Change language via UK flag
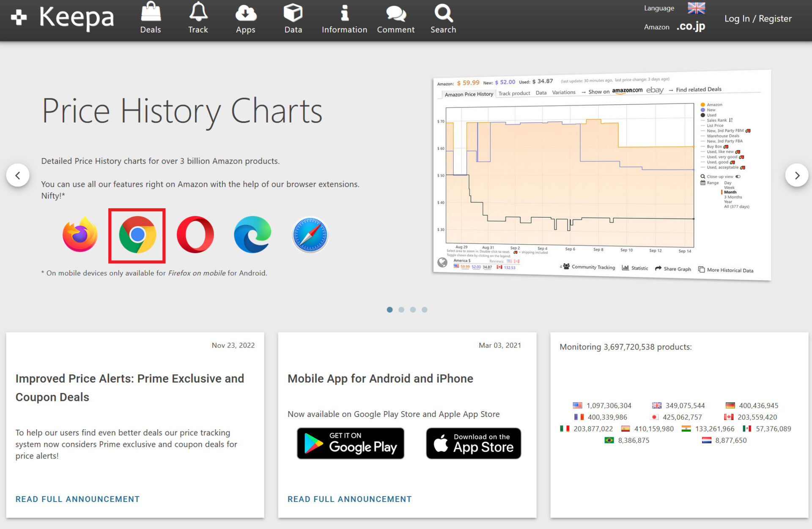The width and height of the screenshot is (812, 529). click(696, 8)
